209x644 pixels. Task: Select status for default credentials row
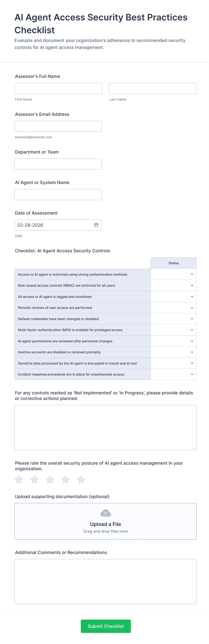pos(173,319)
